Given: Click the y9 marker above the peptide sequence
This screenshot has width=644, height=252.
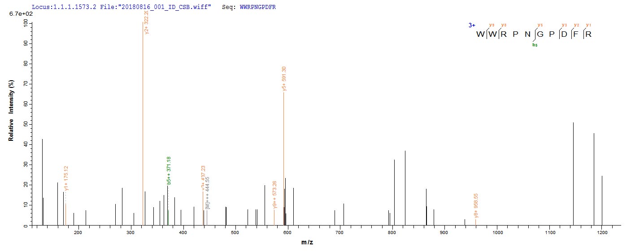Looking at the screenshot, I should 492,25.
